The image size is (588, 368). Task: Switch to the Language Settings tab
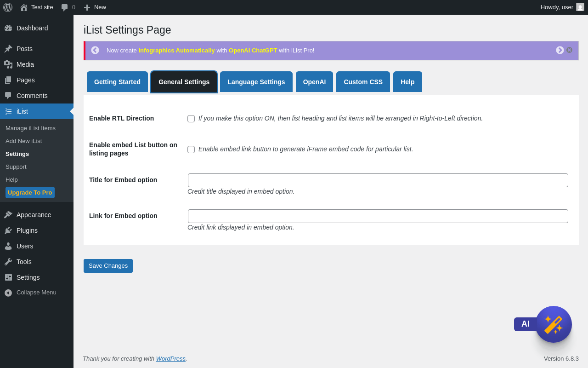click(256, 82)
